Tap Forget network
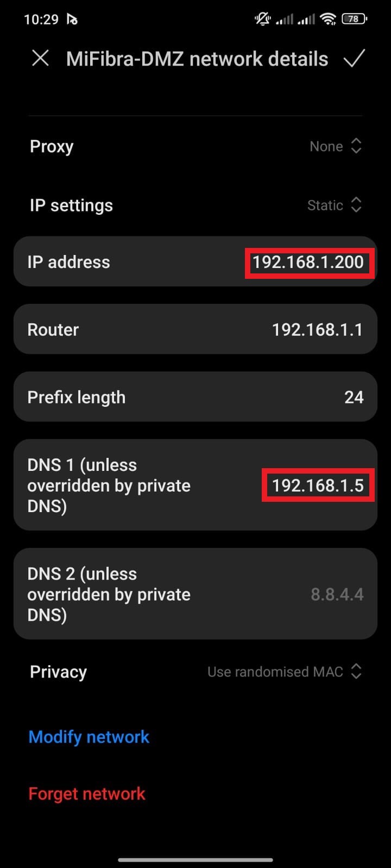This screenshot has height=868, width=391. (x=86, y=793)
